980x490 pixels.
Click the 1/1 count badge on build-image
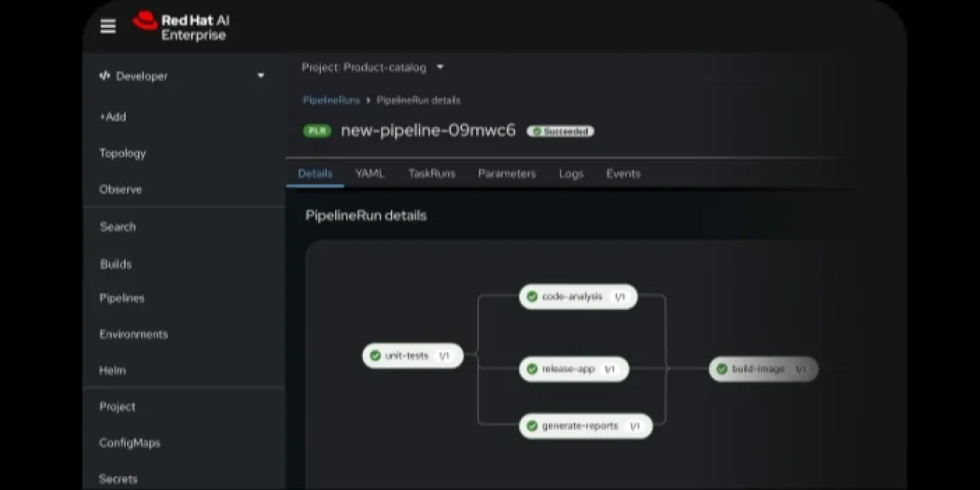coord(801,369)
